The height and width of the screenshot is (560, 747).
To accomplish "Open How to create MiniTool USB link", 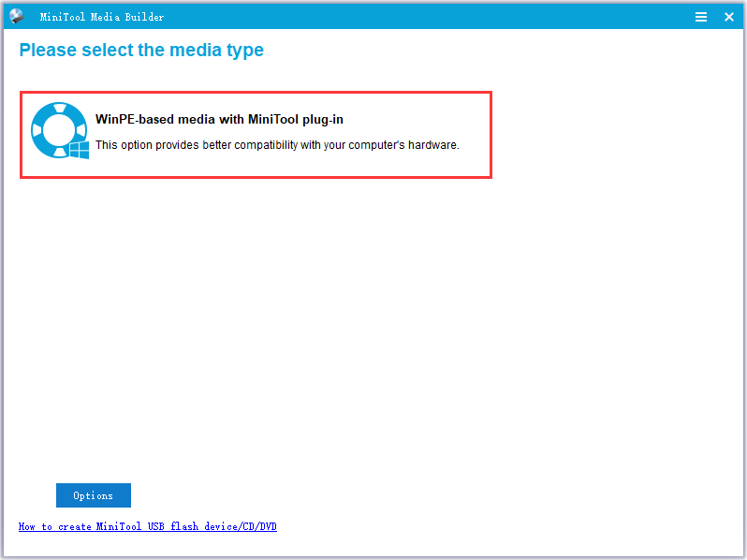I will (148, 526).
